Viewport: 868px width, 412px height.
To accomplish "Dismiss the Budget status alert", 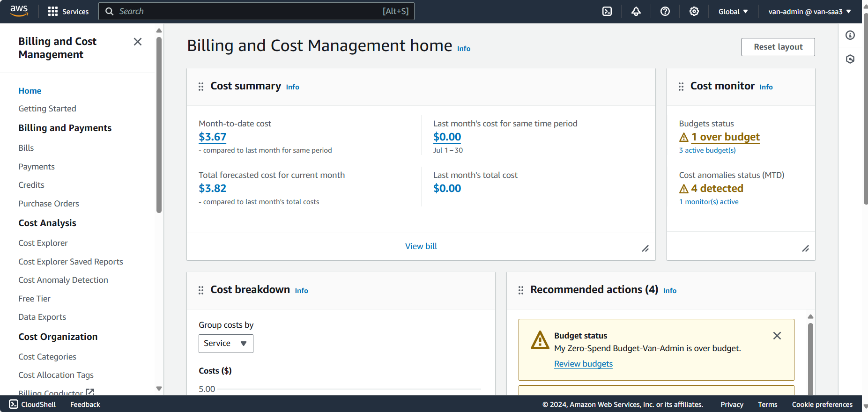I will point(777,336).
